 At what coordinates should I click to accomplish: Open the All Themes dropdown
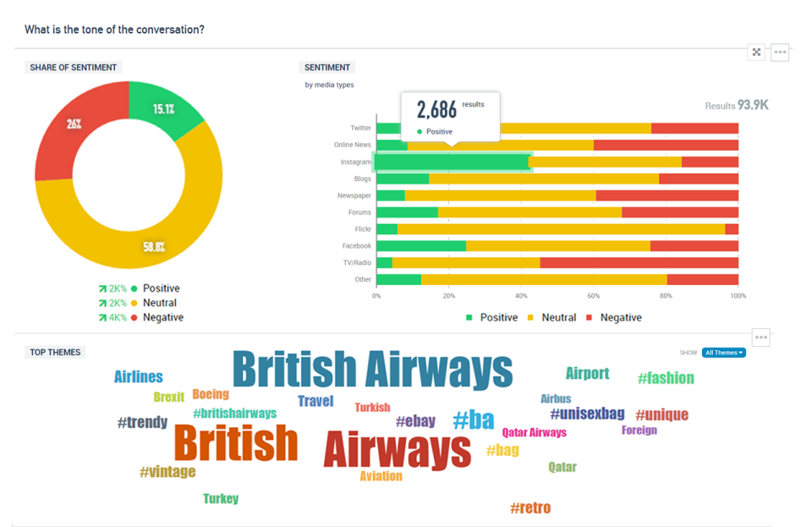723,353
